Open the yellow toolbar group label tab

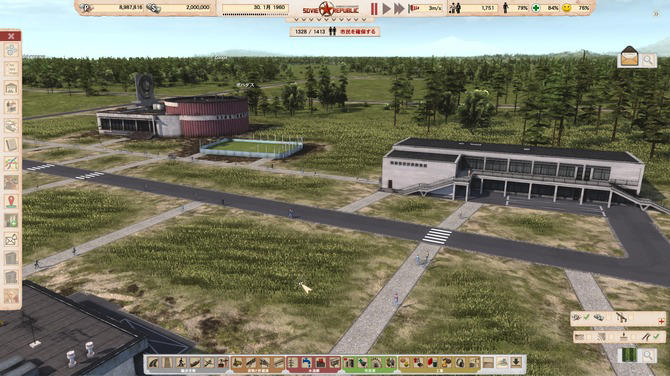[x=440, y=371]
